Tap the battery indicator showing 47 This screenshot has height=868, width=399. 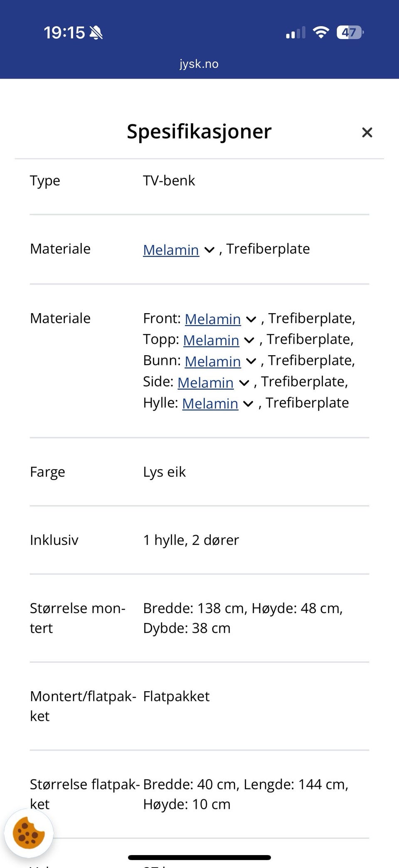coord(350,32)
